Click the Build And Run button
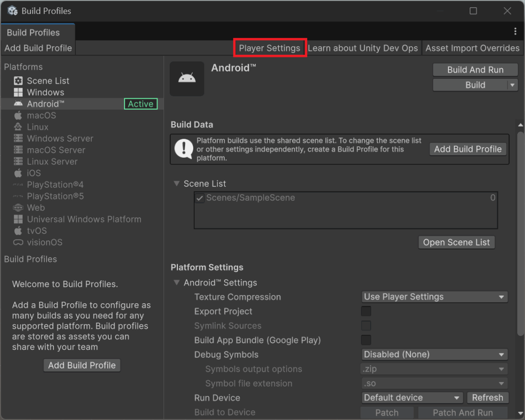This screenshot has width=525, height=420. pos(475,70)
